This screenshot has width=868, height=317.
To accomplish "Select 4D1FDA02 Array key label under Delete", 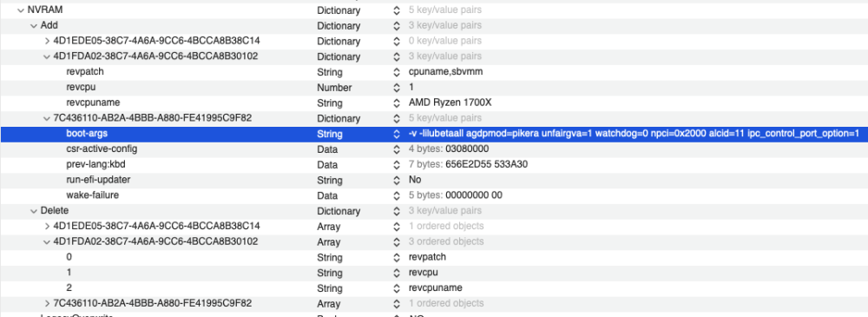I will (x=155, y=241).
